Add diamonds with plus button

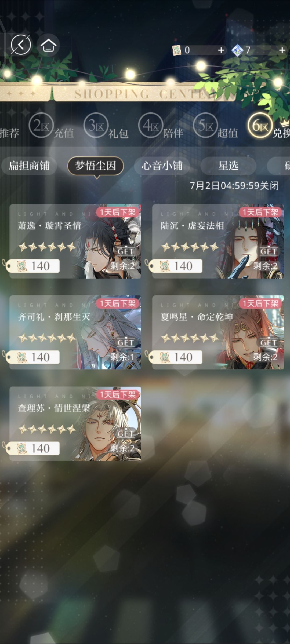282,50
